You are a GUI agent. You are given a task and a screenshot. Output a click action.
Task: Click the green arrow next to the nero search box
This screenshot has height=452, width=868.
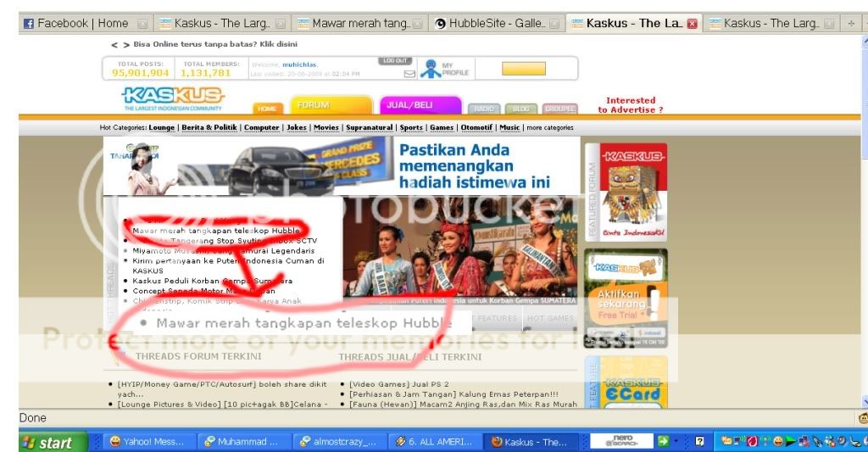pos(663,442)
